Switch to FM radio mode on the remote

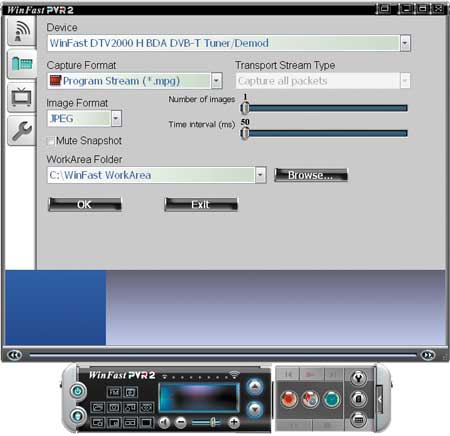point(114,392)
